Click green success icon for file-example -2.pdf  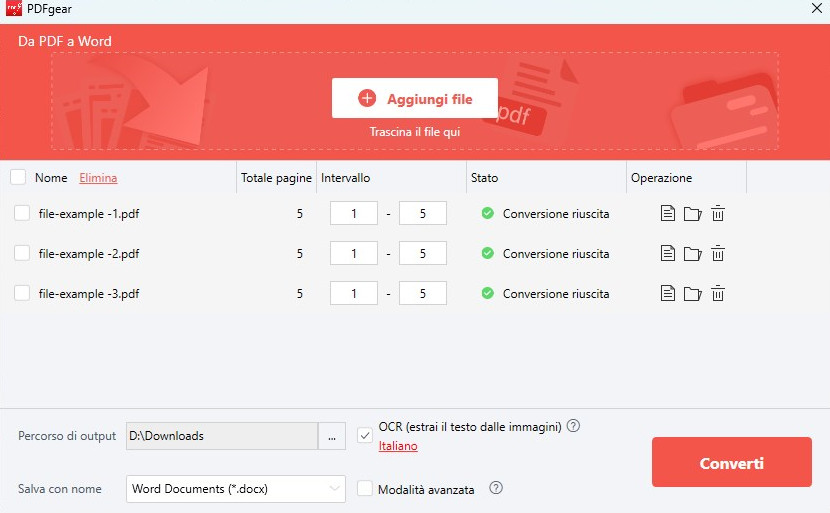click(488, 253)
